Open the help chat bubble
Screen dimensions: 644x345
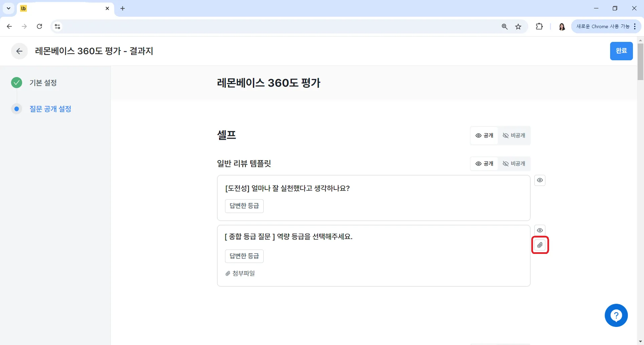point(616,315)
